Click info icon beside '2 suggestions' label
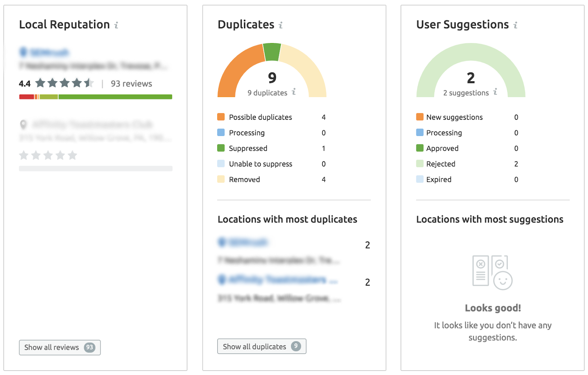Viewport: 588px width, 375px height. click(x=495, y=92)
